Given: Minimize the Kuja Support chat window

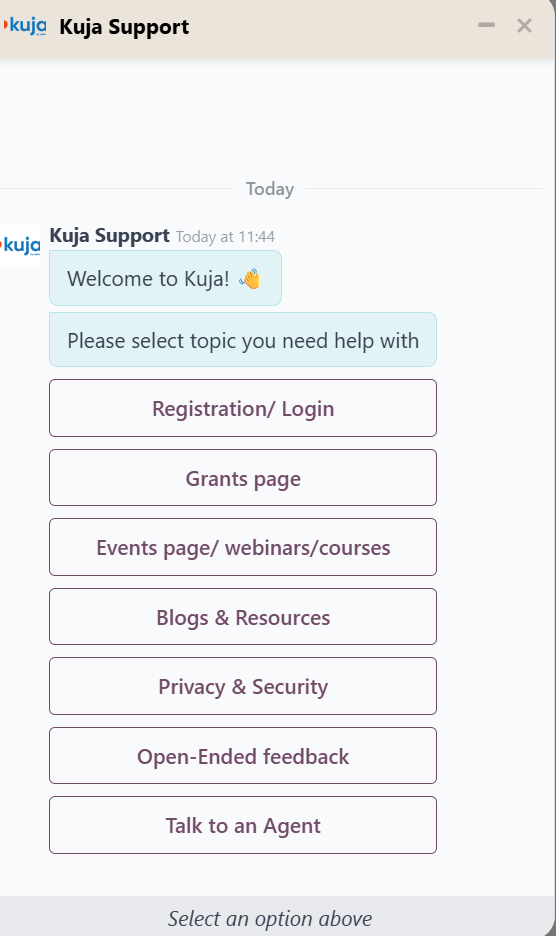Looking at the screenshot, I should 486,25.
